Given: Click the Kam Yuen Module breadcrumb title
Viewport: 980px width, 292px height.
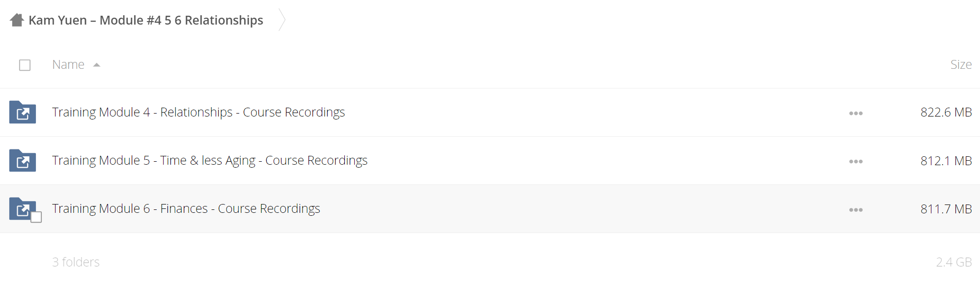Looking at the screenshot, I should (146, 20).
